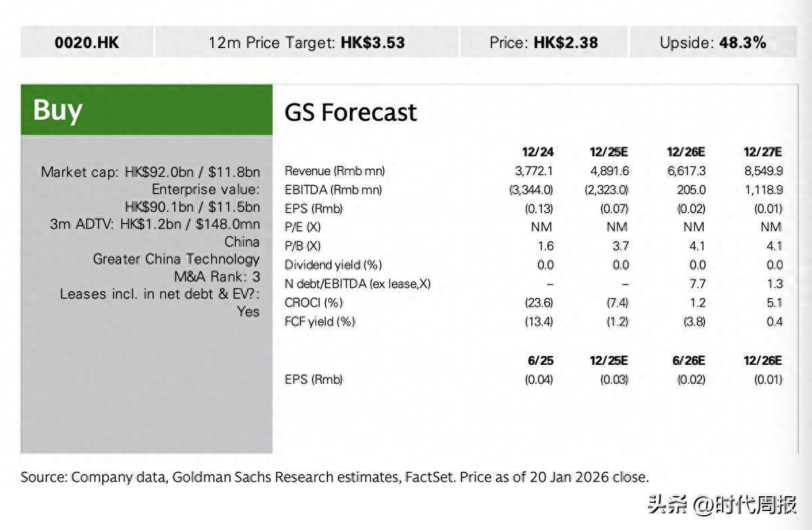Click the 3m ADTV text line
Viewport: 812px width, 530px height.
154,224
